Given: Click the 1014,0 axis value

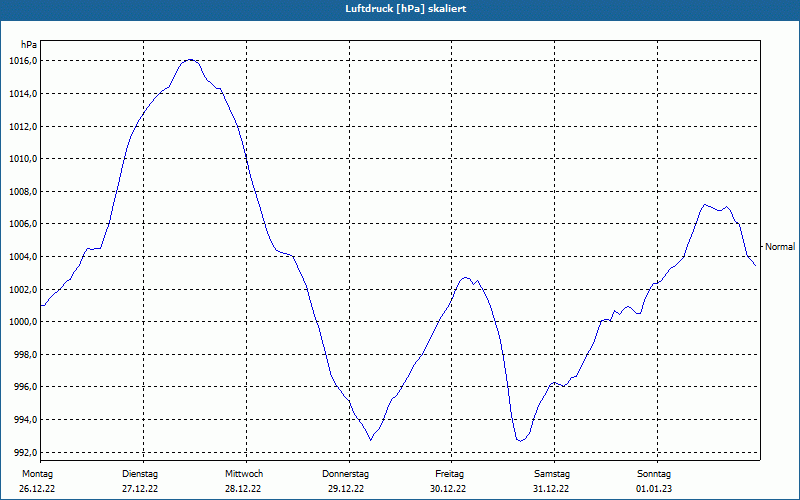Looking at the screenshot, I should tap(23, 94).
